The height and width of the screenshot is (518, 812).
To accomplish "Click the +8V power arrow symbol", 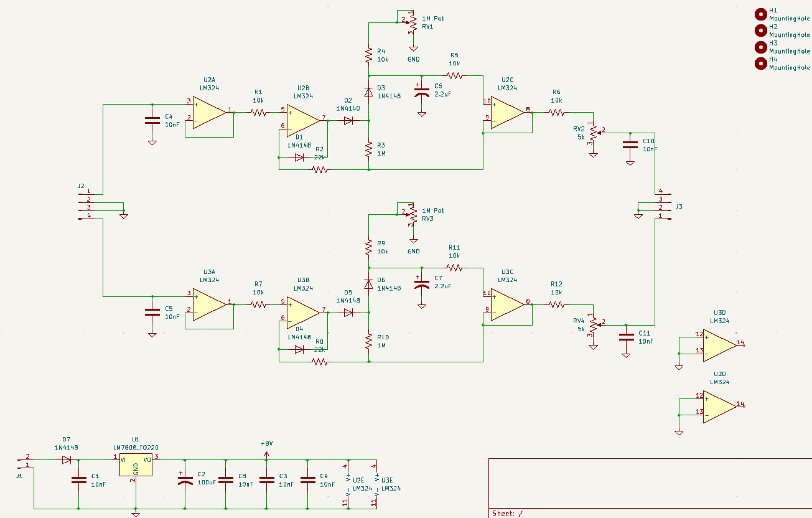I will (267, 454).
